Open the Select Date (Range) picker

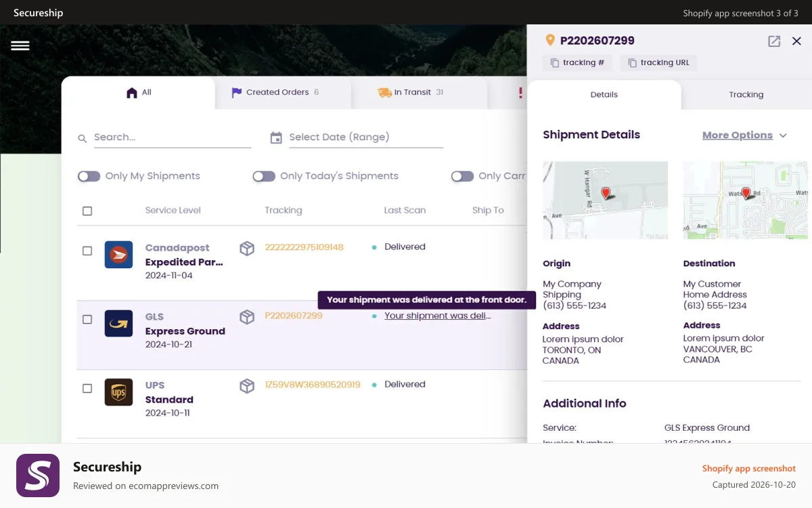(365, 137)
